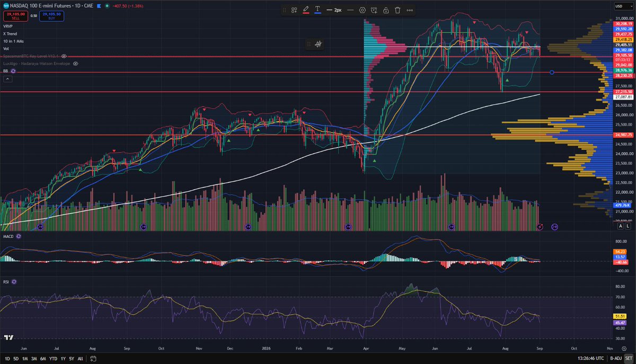Show the LuxAlgo Nadaraya-Watson Envelope via eye icon
636x364 pixels.
pos(76,63)
